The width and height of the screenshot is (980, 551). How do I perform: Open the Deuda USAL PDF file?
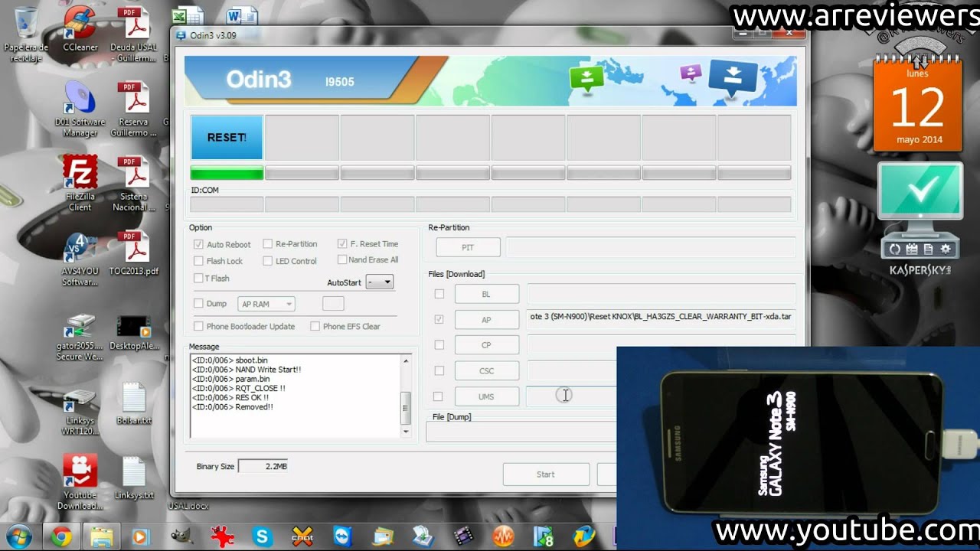click(133, 34)
